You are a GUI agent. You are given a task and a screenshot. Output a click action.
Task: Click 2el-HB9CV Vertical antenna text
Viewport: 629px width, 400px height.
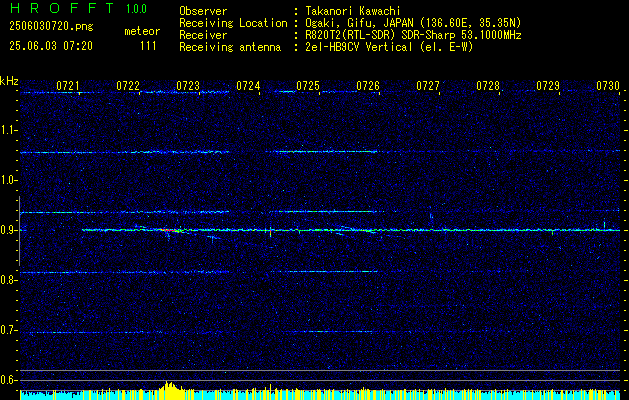(389, 47)
